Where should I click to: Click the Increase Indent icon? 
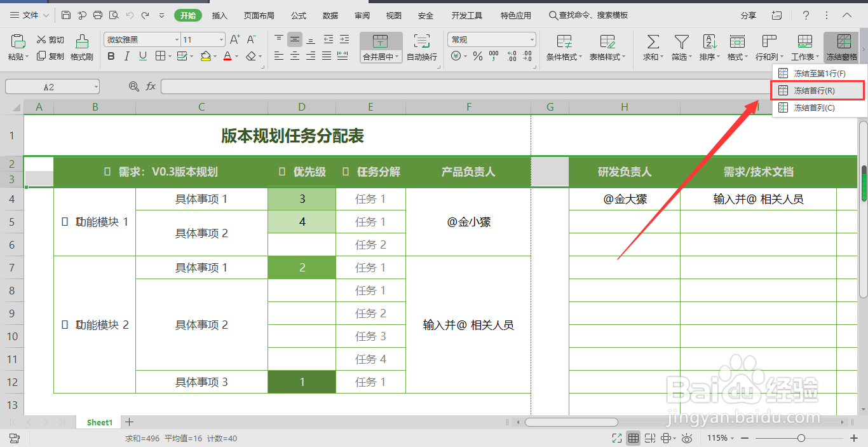click(x=344, y=39)
